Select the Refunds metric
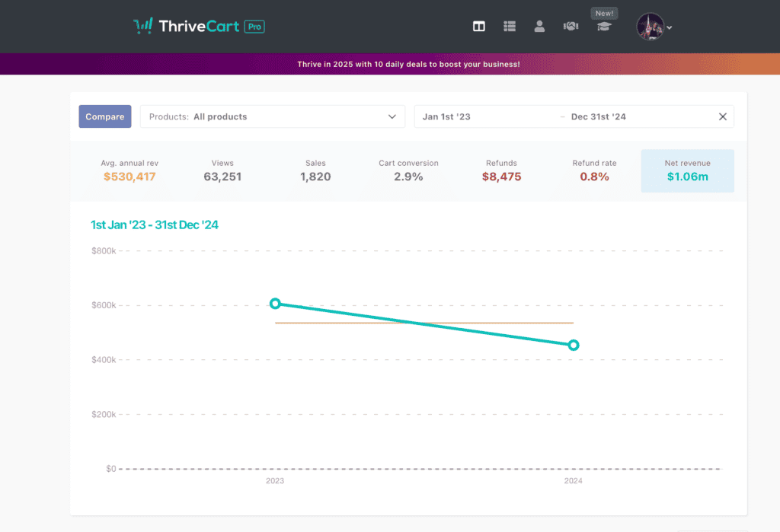The image size is (780, 532). tap(501, 170)
